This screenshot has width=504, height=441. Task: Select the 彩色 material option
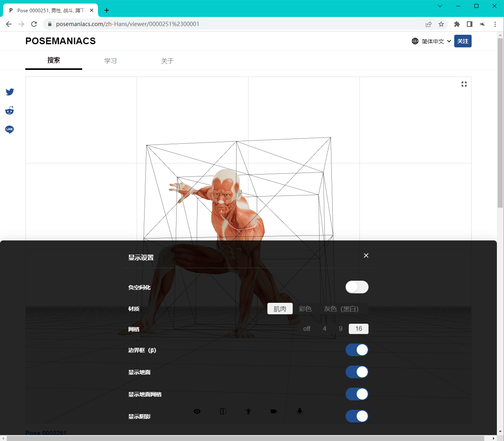tap(305, 309)
